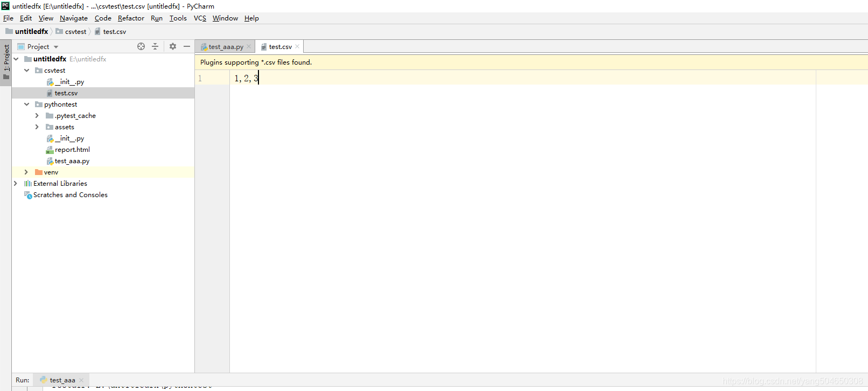Open the Edit menu
Screen dimensions: 868x391
[x=26, y=18]
